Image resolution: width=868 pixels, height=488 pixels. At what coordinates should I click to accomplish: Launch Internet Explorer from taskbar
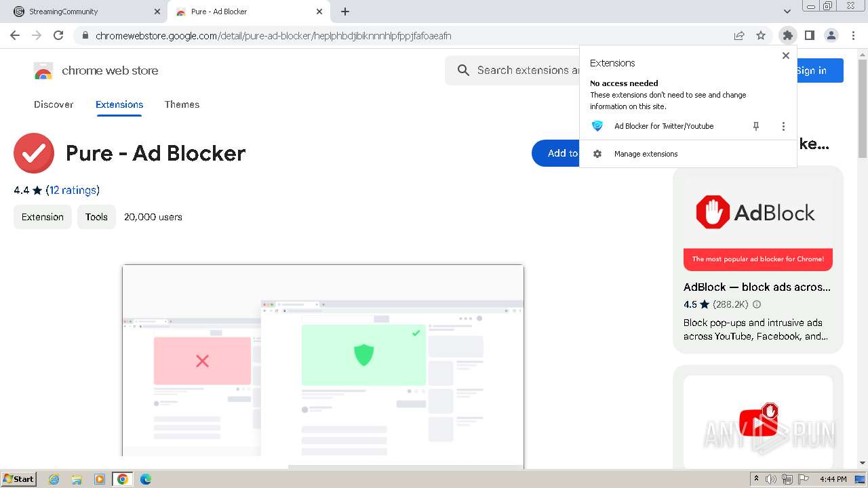54,479
